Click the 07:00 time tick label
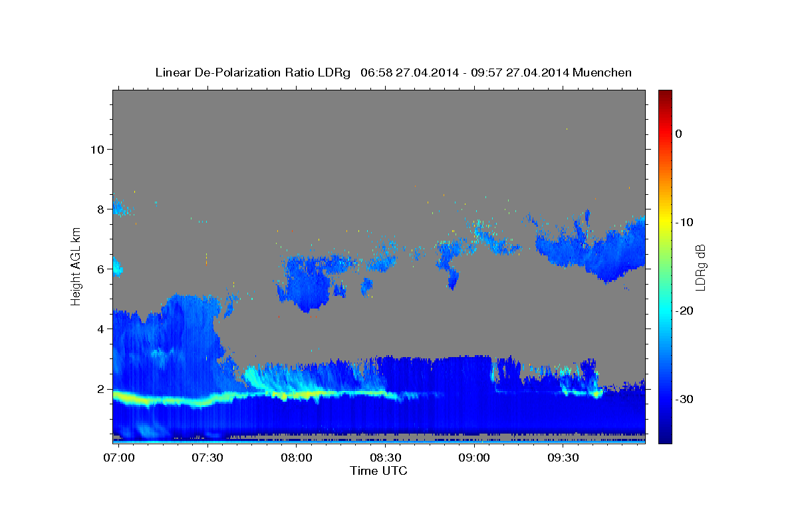Image resolution: width=798 pixels, height=532 pixels. [120, 458]
